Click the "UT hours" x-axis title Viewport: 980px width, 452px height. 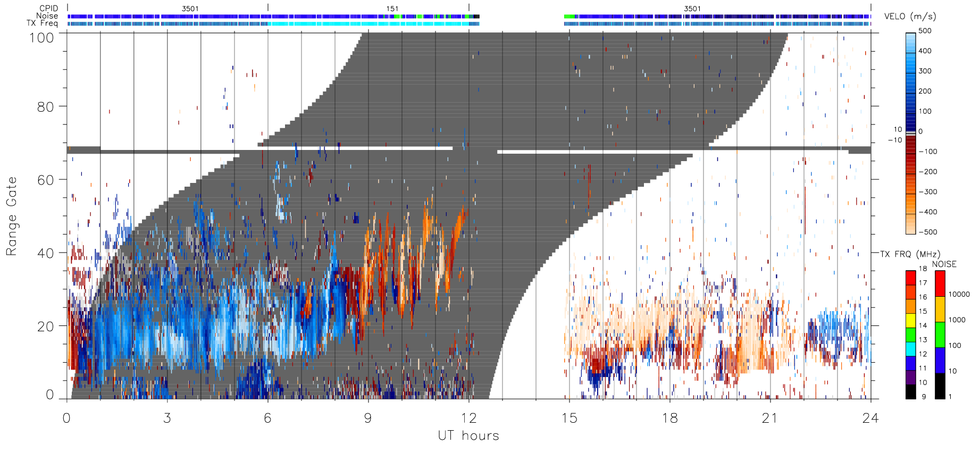468,436
